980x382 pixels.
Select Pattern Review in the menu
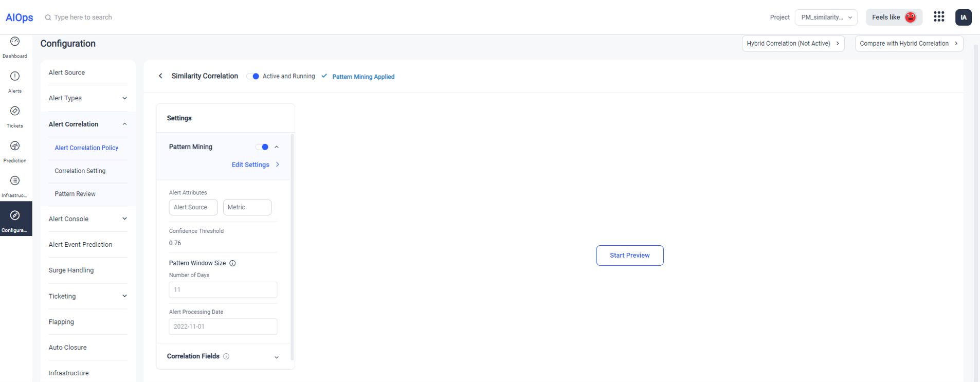click(75, 194)
